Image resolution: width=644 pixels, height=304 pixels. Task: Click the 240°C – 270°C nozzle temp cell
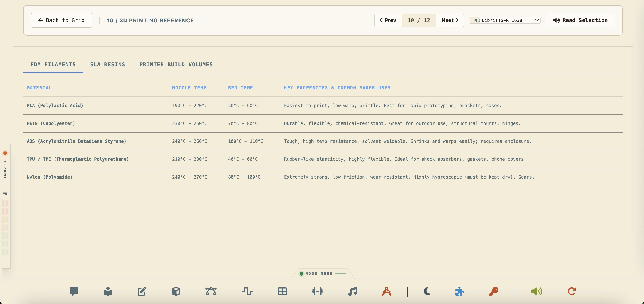189,177
